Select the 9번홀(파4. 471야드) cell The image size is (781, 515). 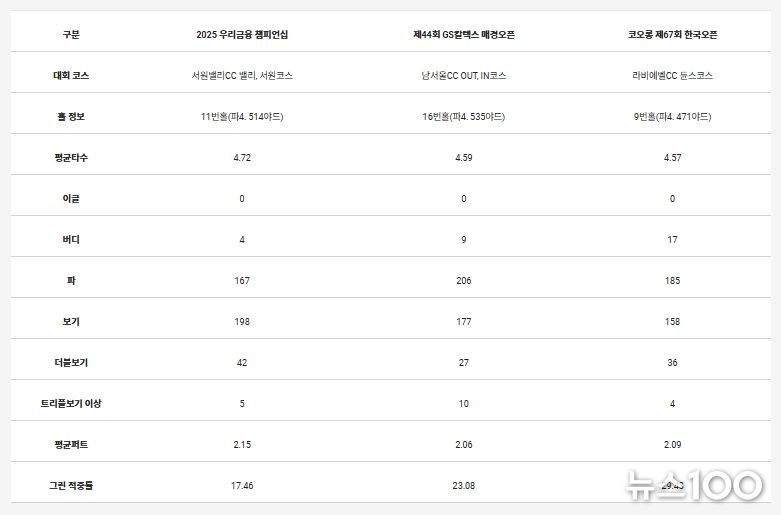point(672,117)
